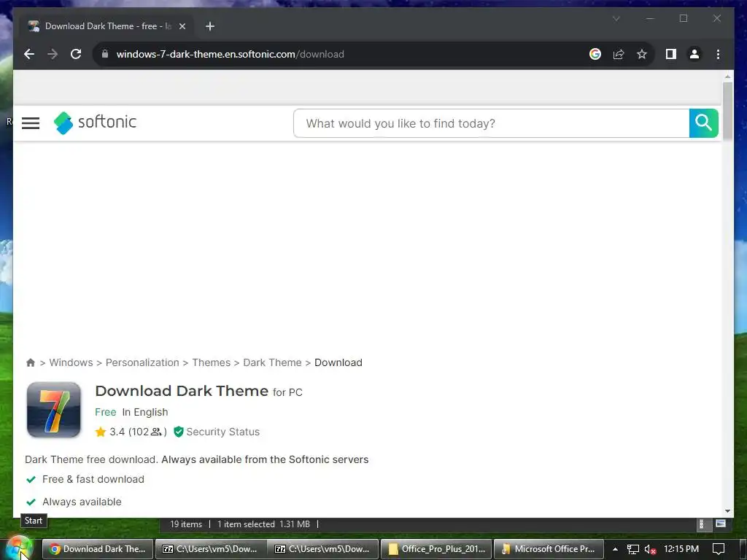The width and height of the screenshot is (747, 560).
Task: Click the scrollbar up arrow
Action: tap(727, 77)
